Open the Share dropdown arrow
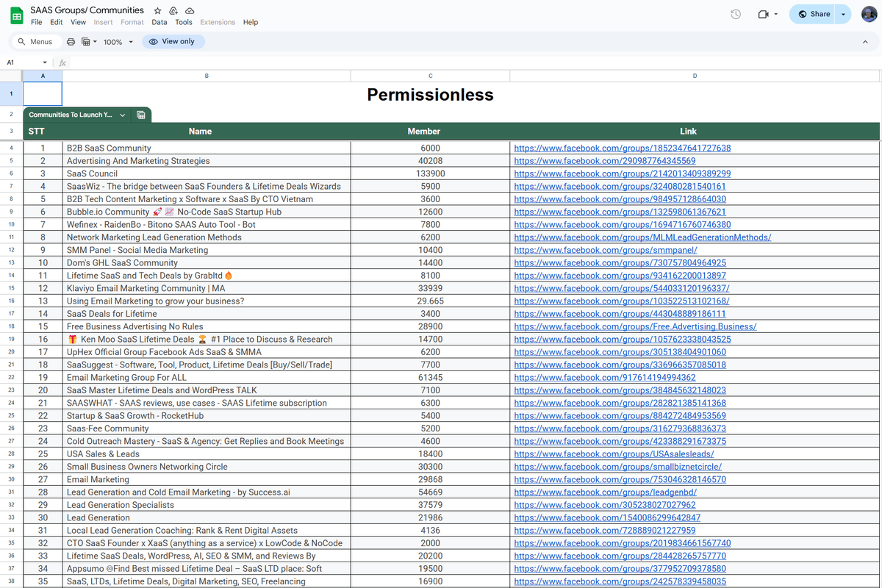This screenshot has width=882, height=588. (x=843, y=14)
